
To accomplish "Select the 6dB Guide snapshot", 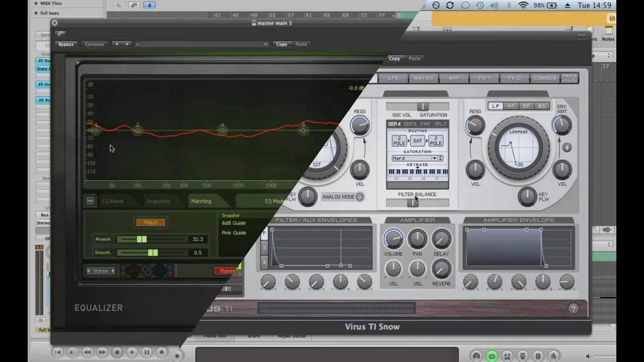I will click(x=234, y=223).
